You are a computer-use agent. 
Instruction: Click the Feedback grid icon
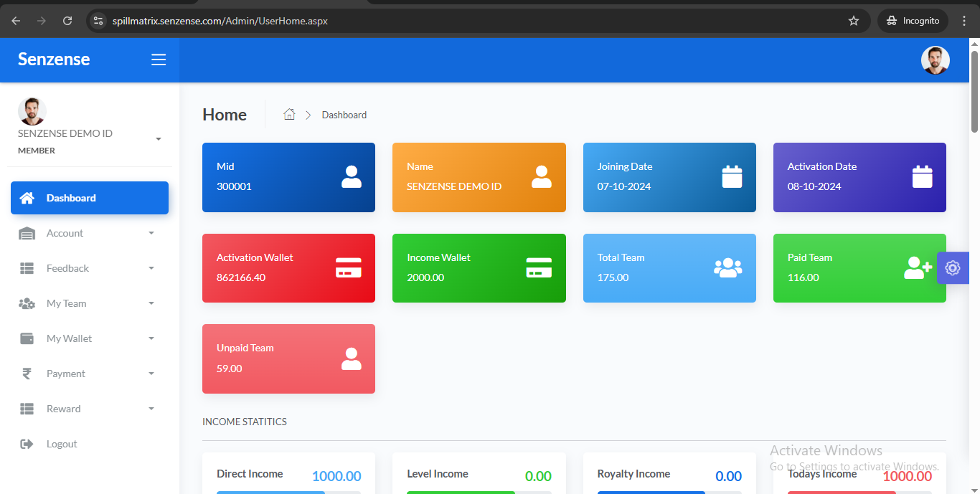[x=27, y=268]
